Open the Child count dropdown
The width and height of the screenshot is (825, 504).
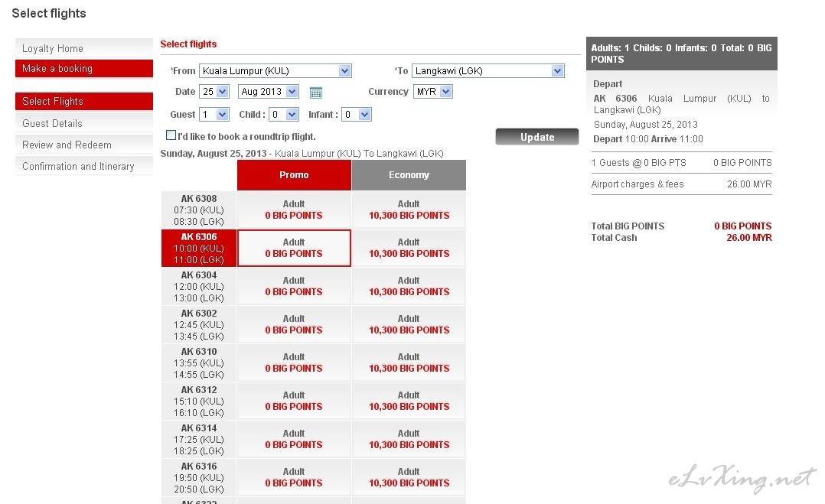pos(284,114)
